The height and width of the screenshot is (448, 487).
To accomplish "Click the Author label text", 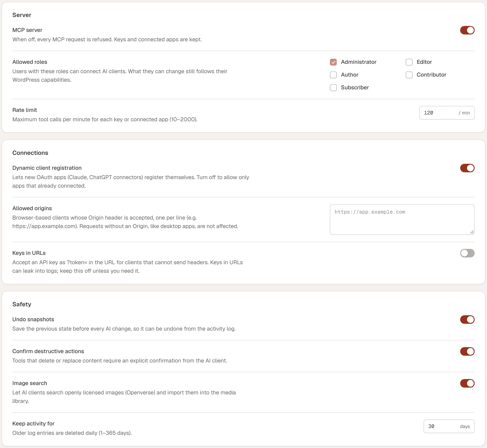I will coord(349,75).
